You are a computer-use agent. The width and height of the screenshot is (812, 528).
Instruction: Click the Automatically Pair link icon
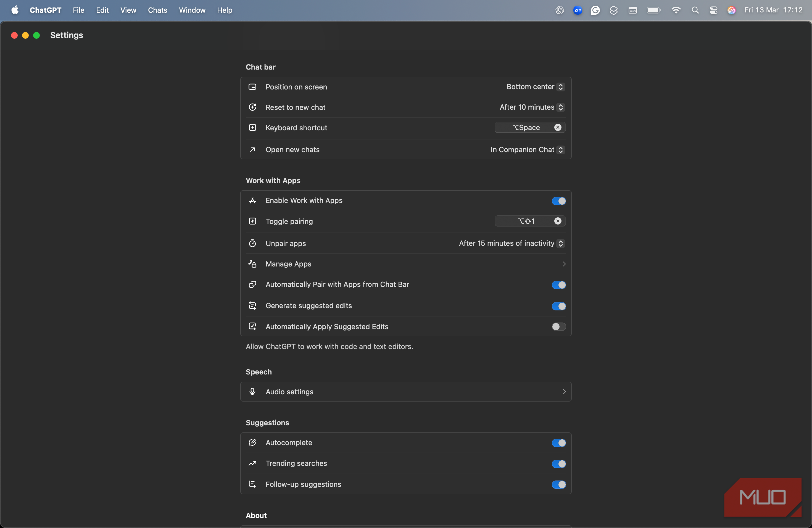click(x=252, y=284)
